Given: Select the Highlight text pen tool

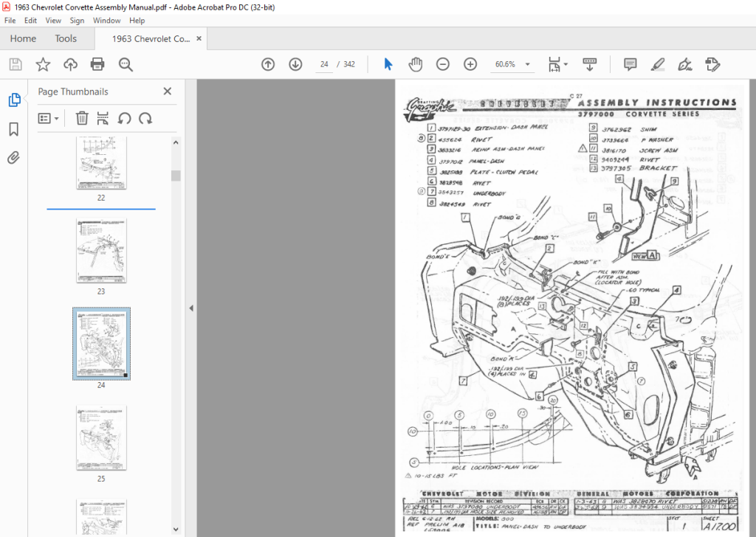Looking at the screenshot, I should click(658, 64).
